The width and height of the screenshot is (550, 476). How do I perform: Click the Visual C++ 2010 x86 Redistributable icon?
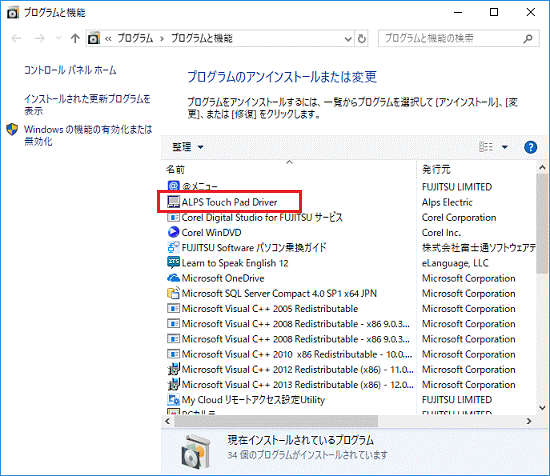point(173,354)
